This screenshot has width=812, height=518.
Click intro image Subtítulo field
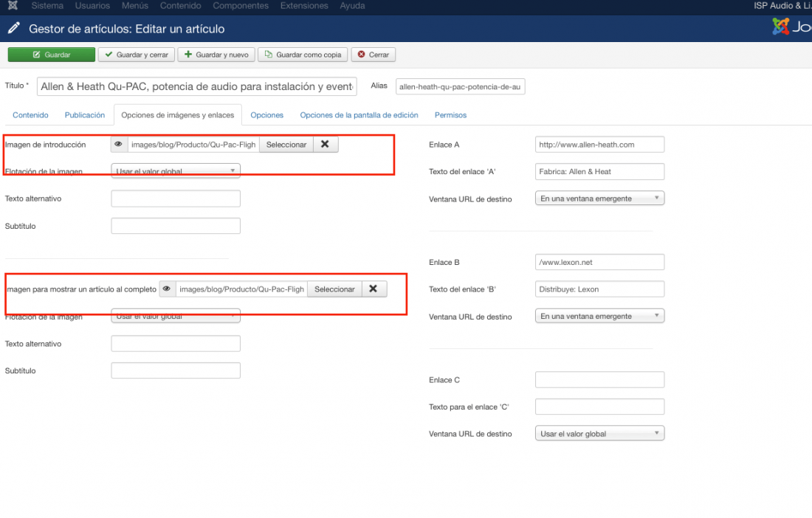[x=176, y=226]
